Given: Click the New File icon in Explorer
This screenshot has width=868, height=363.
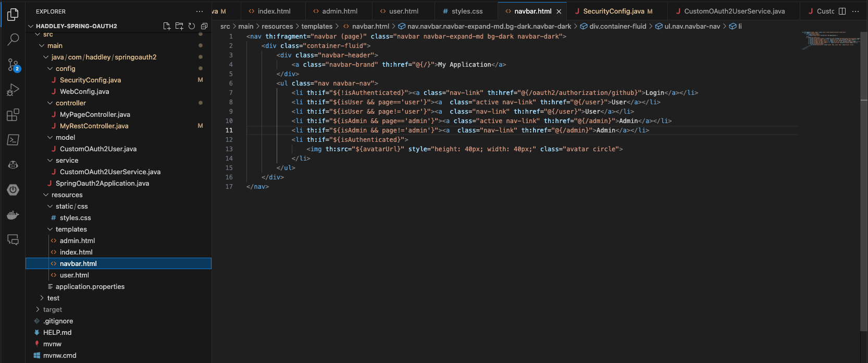Looking at the screenshot, I should click(x=167, y=26).
